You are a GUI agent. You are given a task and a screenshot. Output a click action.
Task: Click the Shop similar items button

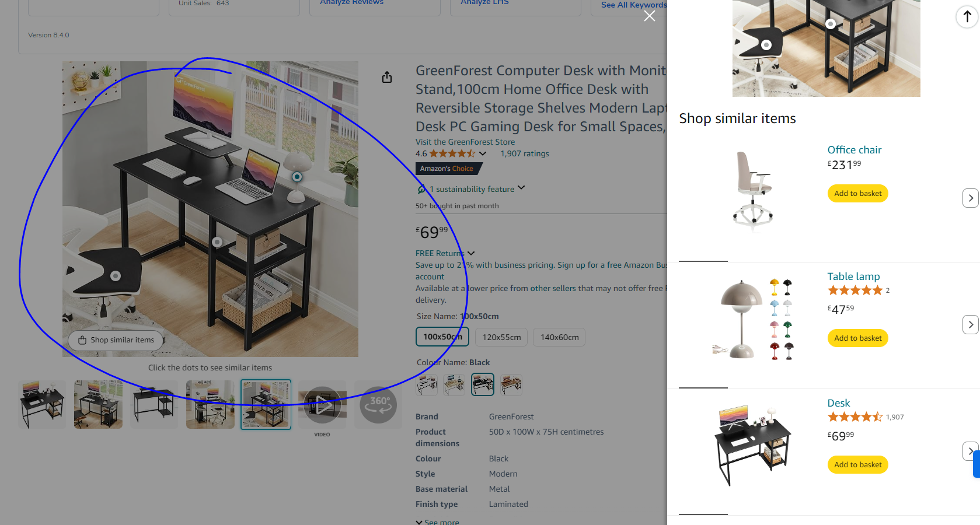coord(116,340)
